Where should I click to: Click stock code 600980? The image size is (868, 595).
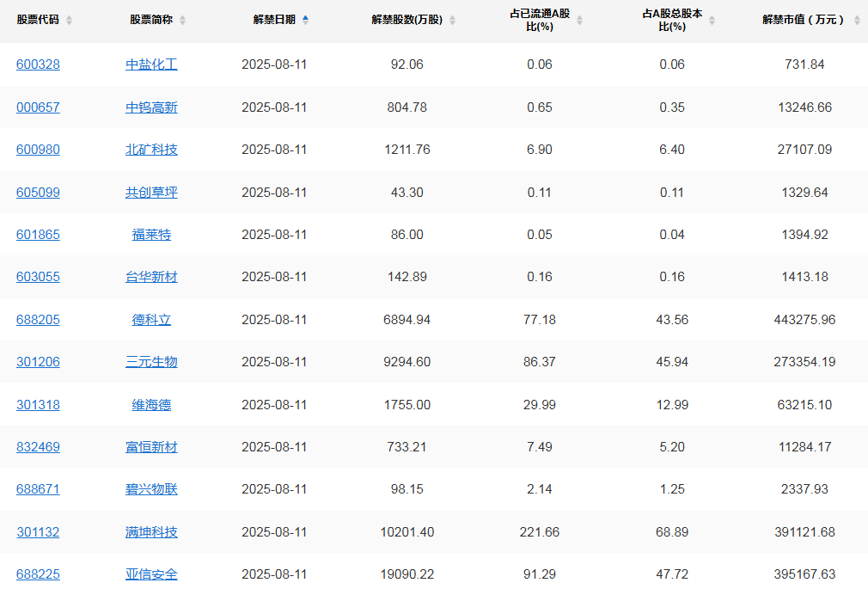(38, 150)
